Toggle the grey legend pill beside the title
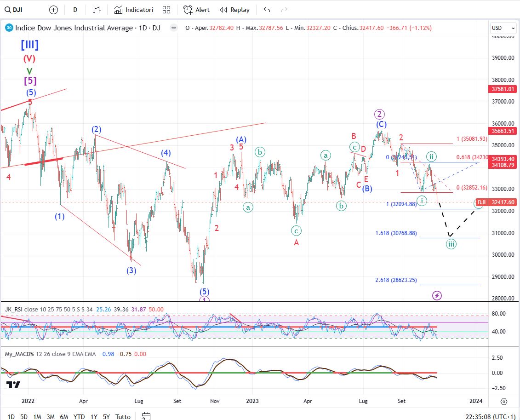Image resolution: width=520 pixels, height=420 pixels. point(173,28)
